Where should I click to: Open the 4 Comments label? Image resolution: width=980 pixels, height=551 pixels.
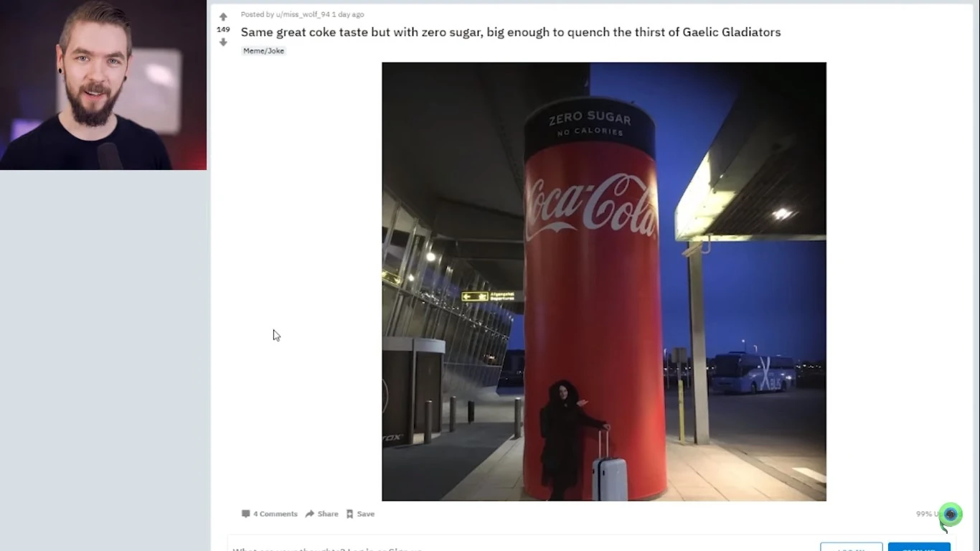click(275, 514)
